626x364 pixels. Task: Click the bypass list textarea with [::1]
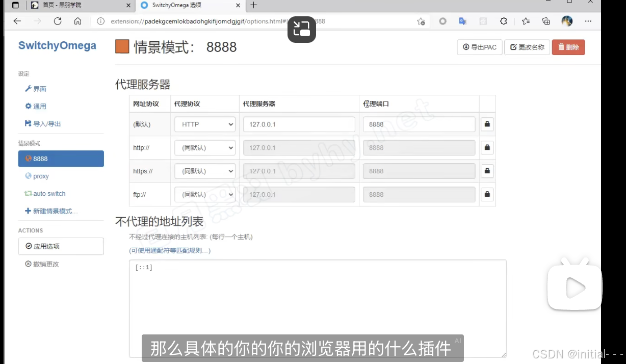pos(318,308)
